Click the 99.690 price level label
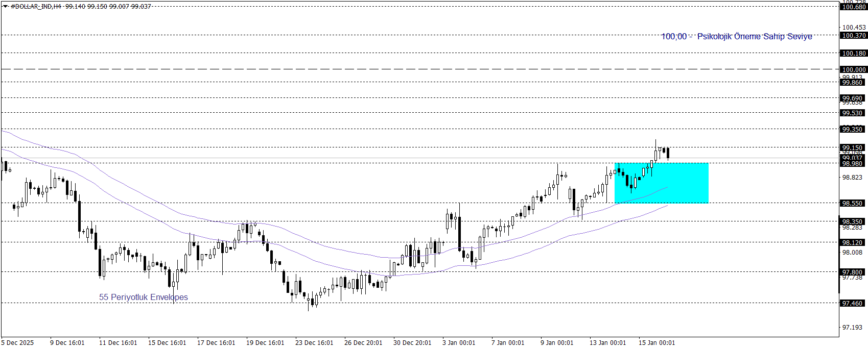 852,98
